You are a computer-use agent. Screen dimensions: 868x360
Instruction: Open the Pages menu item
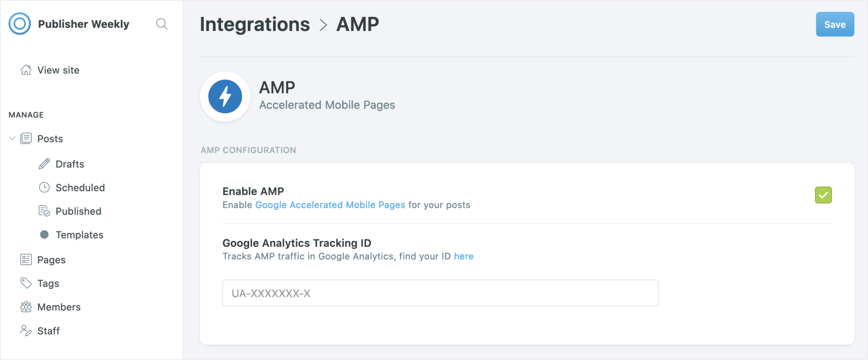click(x=51, y=260)
